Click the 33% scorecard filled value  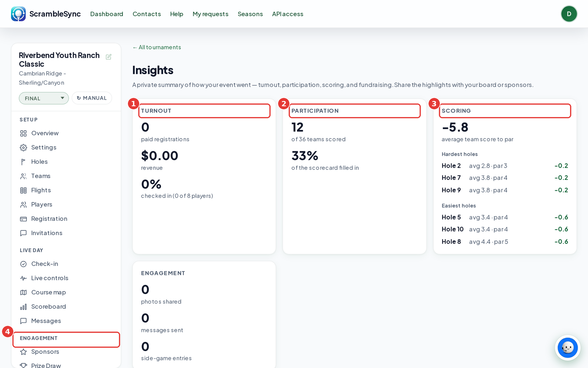pyautogui.click(x=305, y=156)
